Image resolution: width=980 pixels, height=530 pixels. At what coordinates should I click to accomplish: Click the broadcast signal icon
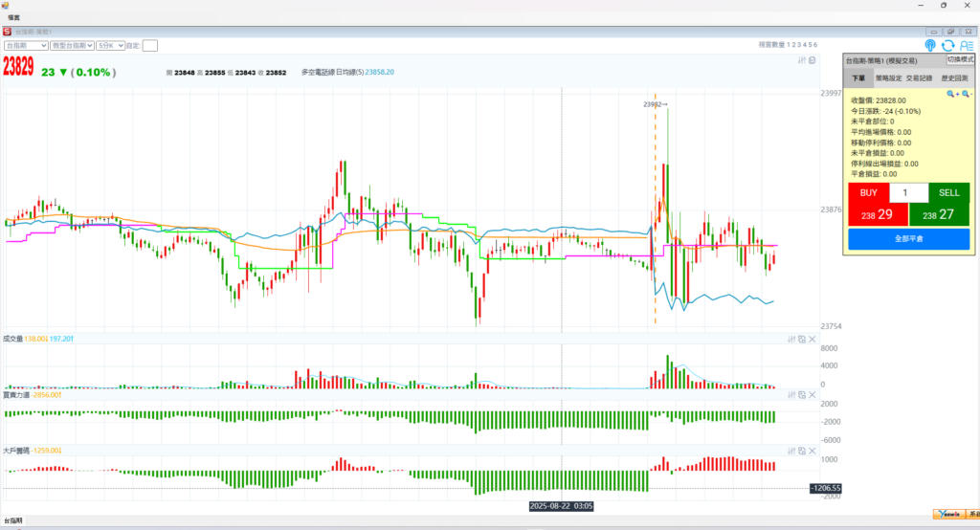[x=930, y=45]
